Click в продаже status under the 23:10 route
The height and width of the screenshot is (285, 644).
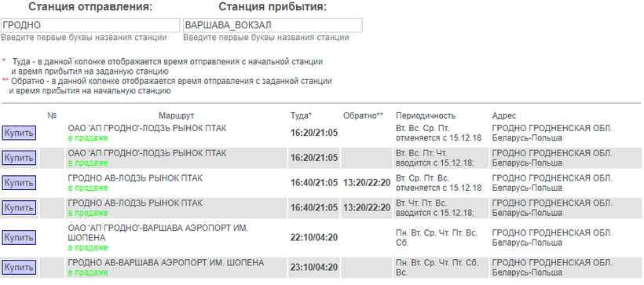pyautogui.click(x=88, y=272)
